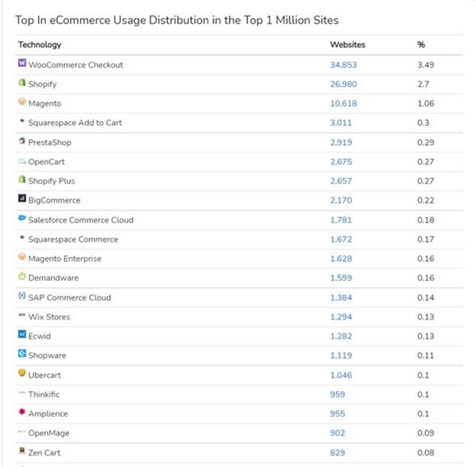
Task: Open the WooCommerce Checkout technology link
Action: [76, 65]
